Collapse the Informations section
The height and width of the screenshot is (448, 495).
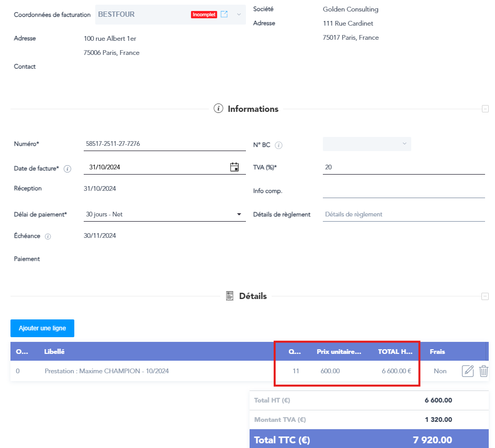click(485, 109)
